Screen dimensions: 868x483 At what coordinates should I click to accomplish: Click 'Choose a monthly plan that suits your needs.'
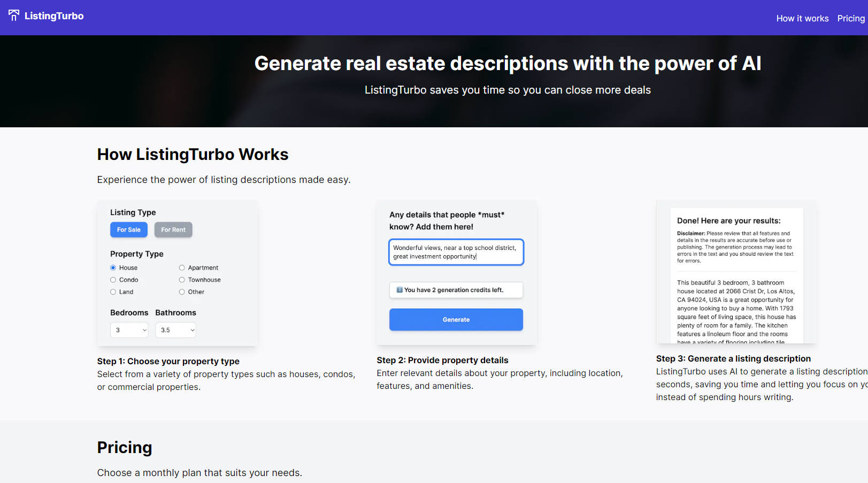pyautogui.click(x=199, y=473)
